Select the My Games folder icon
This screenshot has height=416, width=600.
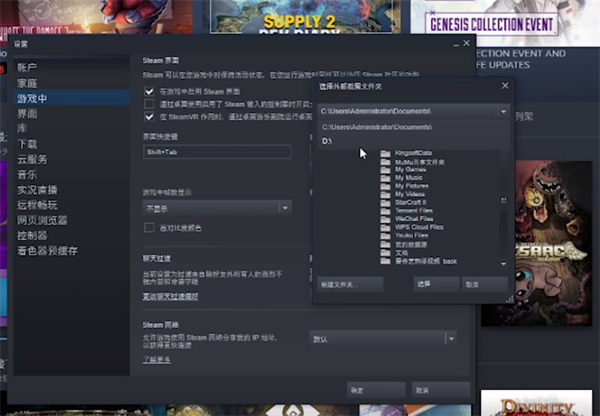[x=385, y=170]
